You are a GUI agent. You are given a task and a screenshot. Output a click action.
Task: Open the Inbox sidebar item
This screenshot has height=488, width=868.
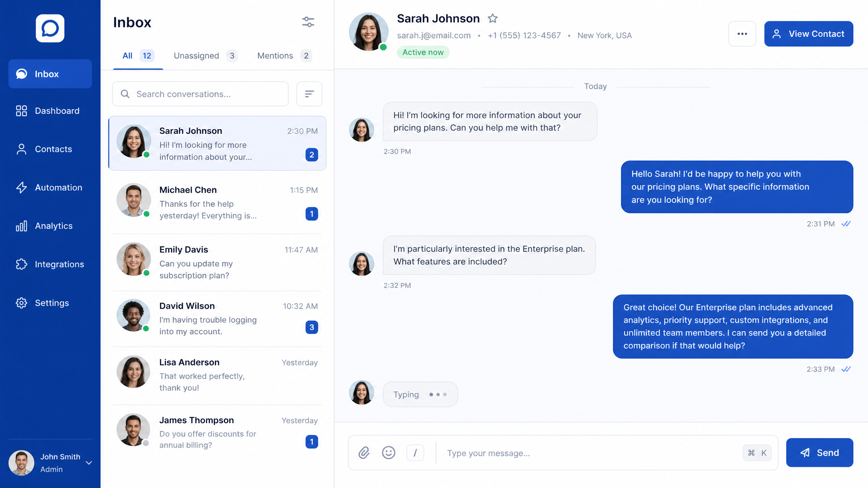coord(50,74)
